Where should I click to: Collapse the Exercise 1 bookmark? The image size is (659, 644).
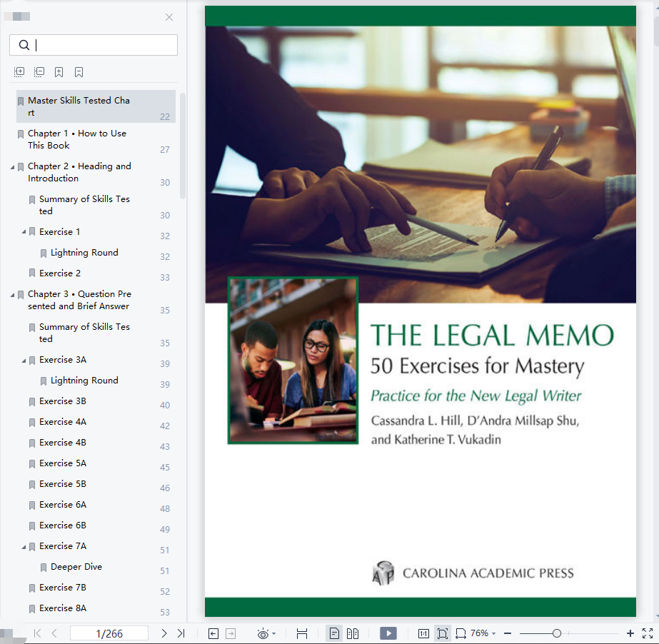pos(24,232)
